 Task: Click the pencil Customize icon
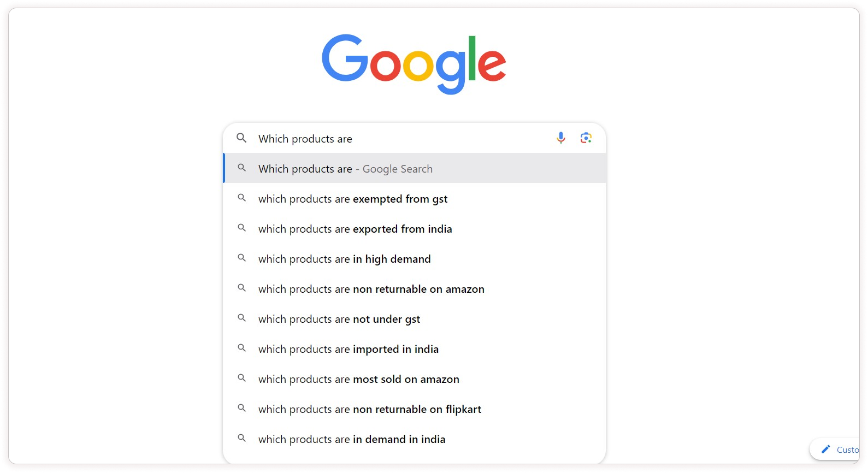pyautogui.click(x=825, y=449)
